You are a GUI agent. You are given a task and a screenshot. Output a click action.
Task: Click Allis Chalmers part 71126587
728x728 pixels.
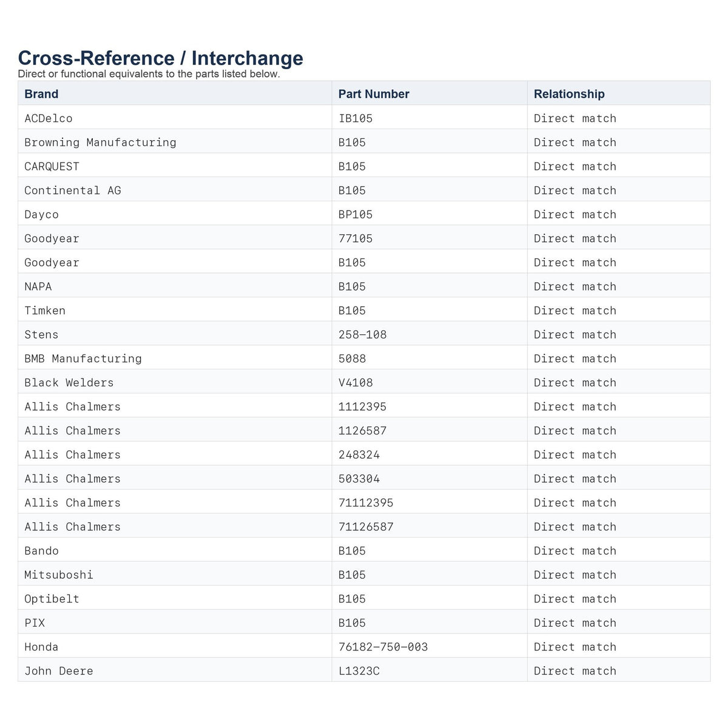366,527
